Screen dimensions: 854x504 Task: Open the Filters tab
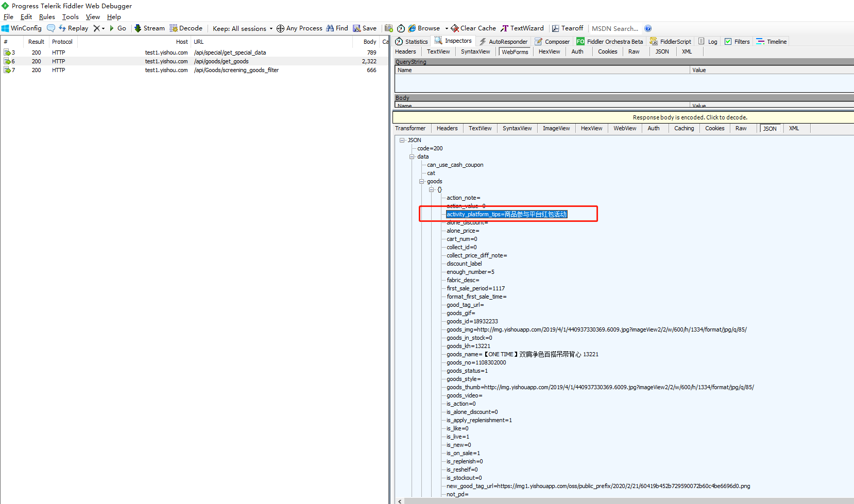737,42
